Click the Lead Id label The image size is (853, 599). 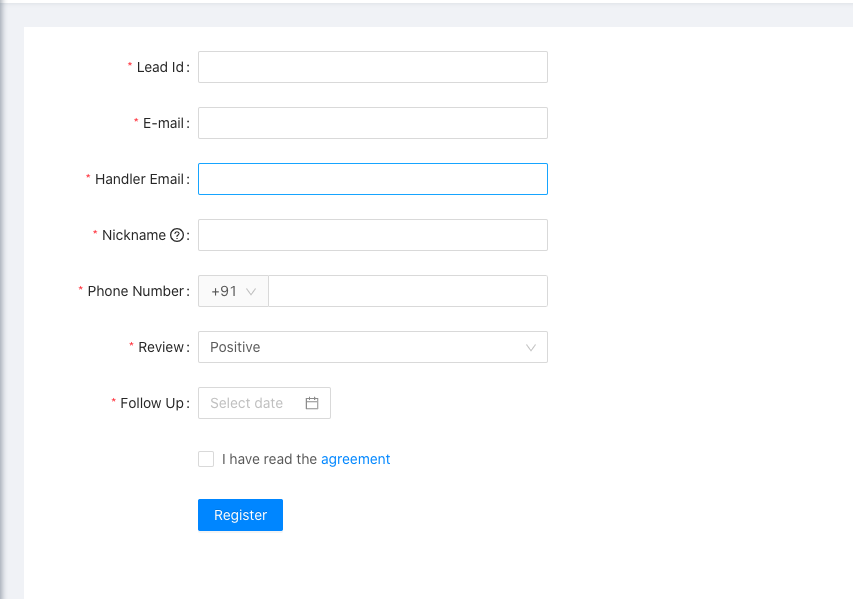click(x=160, y=67)
